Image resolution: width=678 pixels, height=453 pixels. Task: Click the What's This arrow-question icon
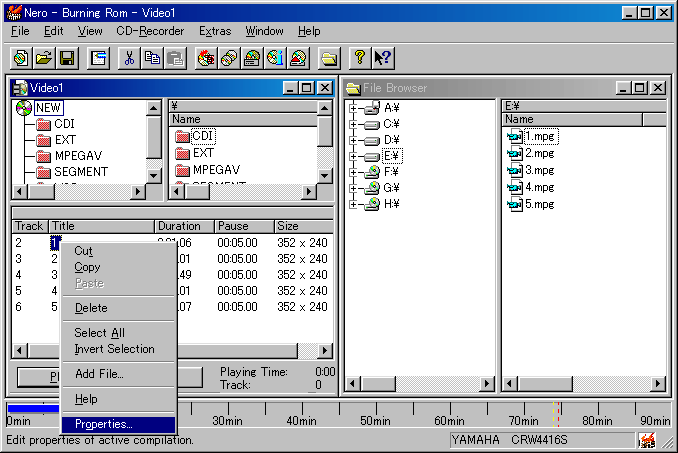tap(383, 58)
